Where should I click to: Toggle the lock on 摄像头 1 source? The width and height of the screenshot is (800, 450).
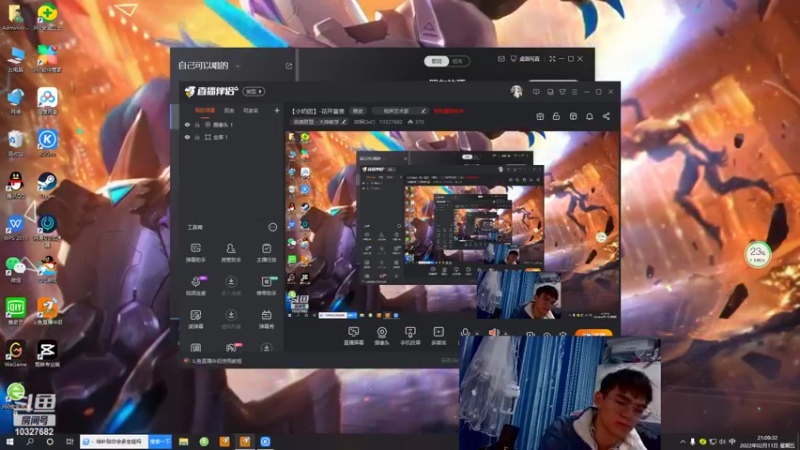[x=197, y=124]
